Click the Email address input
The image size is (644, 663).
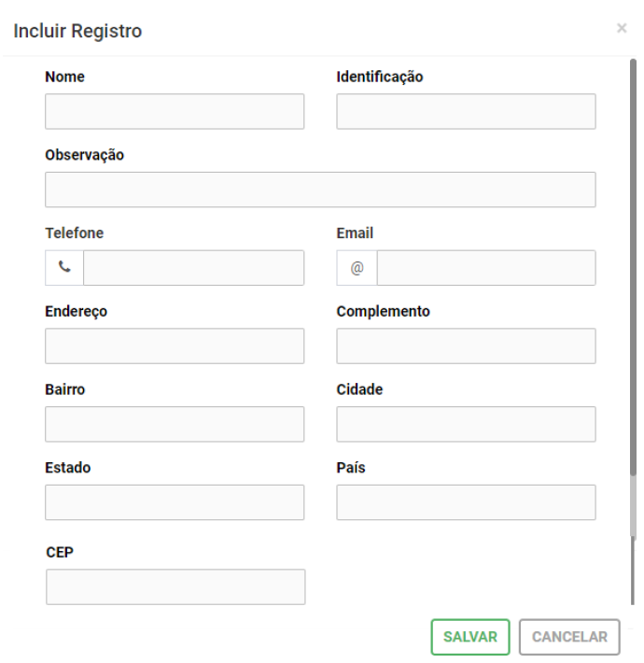pyautogui.click(x=485, y=267)
